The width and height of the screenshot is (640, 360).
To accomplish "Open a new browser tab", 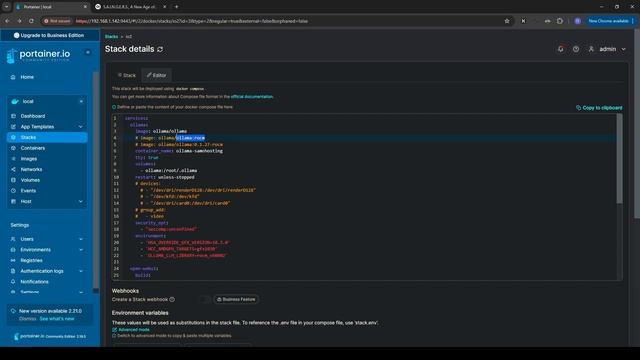I will [x=176, y=7].
